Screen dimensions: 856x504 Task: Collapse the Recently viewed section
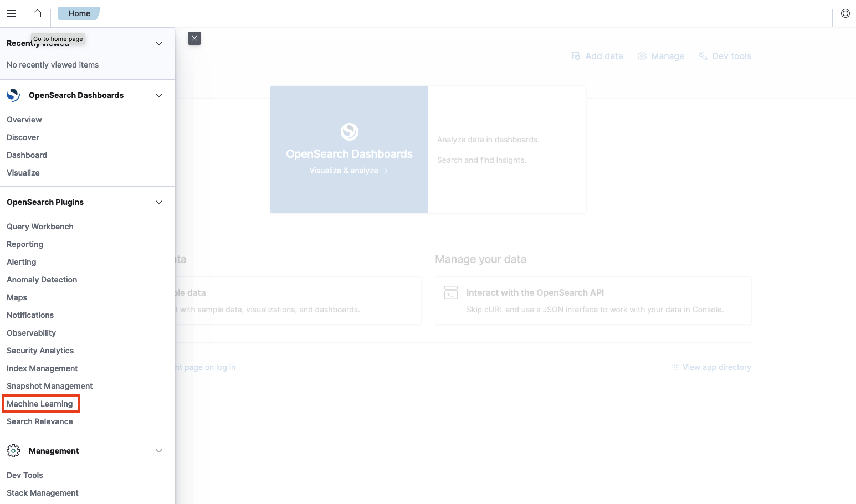coord(159,43)
